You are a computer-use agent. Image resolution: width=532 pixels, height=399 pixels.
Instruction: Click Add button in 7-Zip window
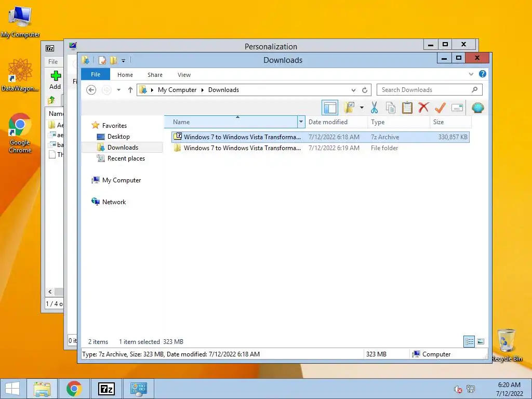click(55, 80)
